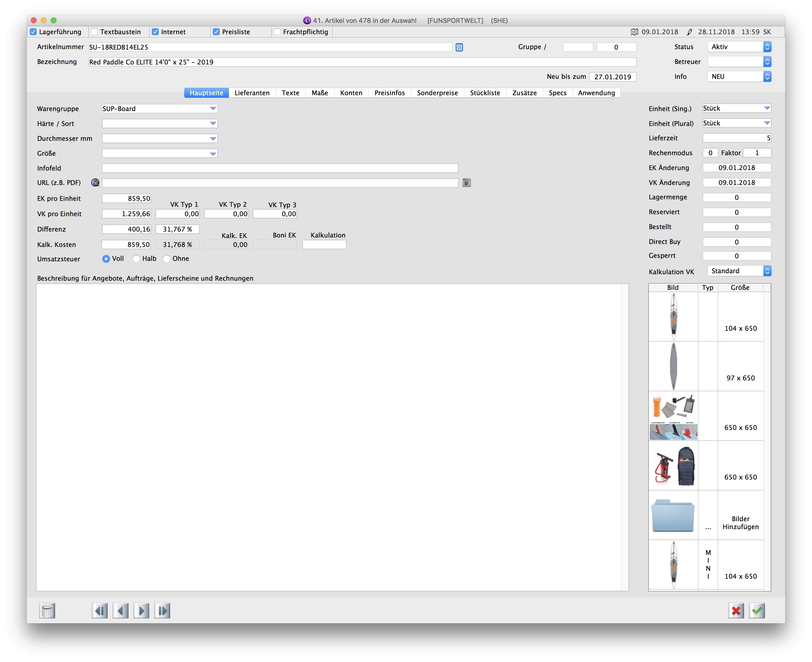
Task: Open the blue list icon beside Artikelnummer
Action: click(459, 47)
